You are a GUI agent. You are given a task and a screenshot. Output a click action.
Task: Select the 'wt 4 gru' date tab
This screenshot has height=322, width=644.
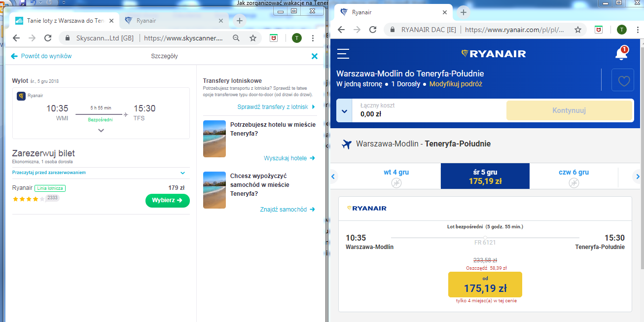point(396,177)
